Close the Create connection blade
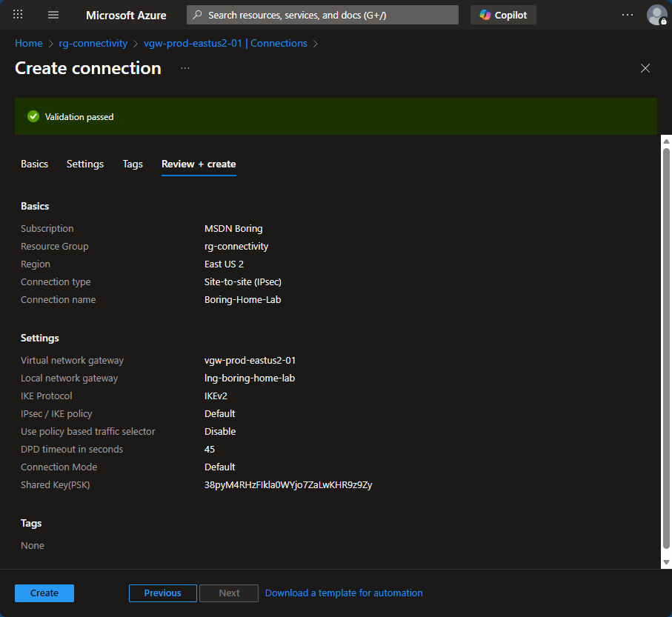Screen dimensions: 672x617 click(645, 68)
